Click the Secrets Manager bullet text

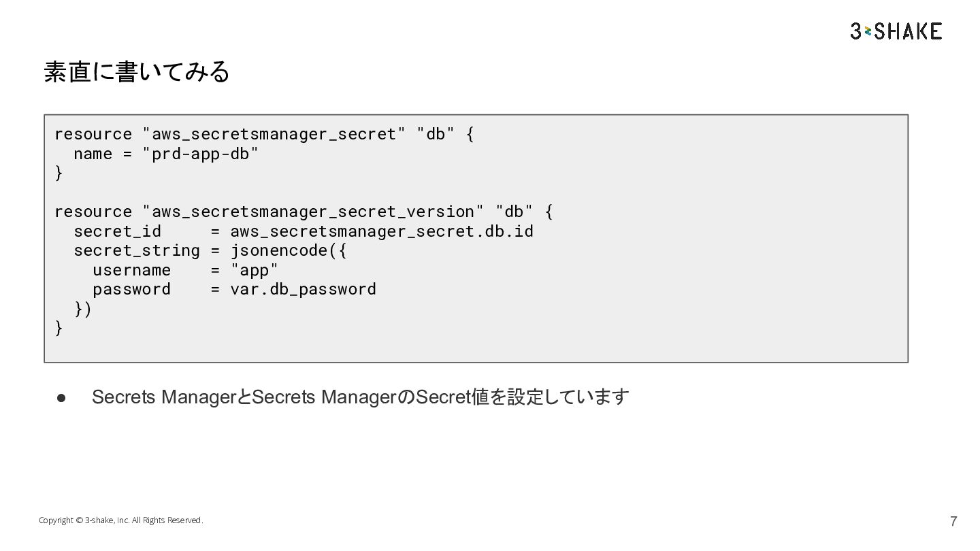[x=360, y=397]
